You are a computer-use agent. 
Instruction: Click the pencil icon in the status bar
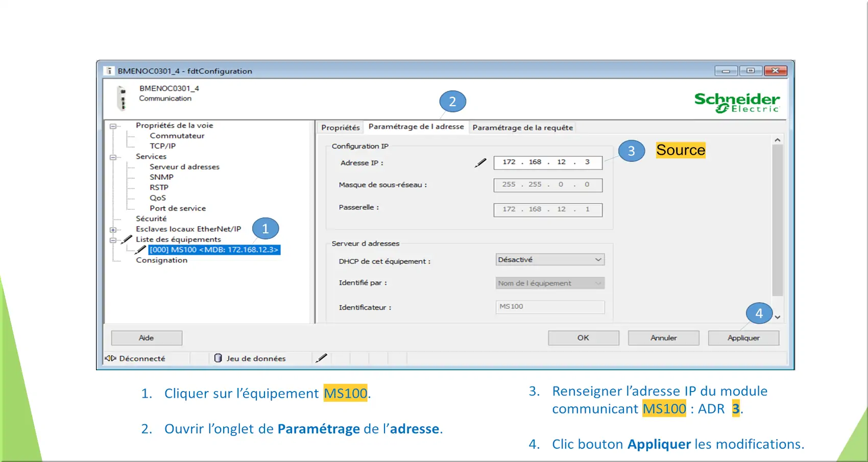(x=321, y=358)
